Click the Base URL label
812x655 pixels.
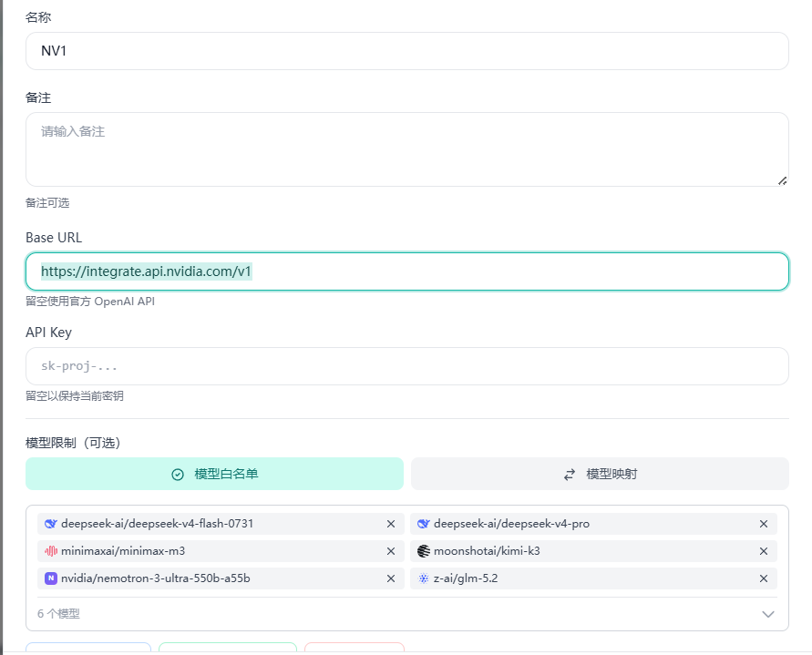pyautogui.click(x=54, y=238)
